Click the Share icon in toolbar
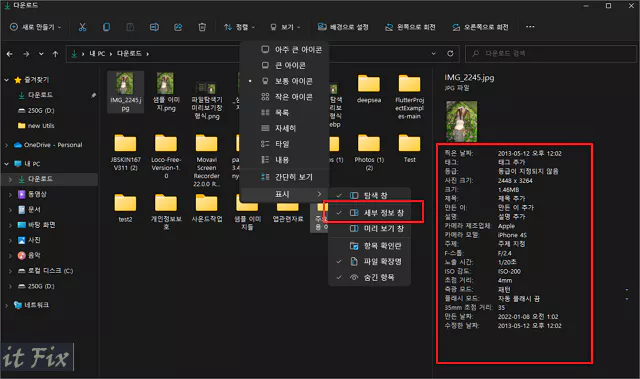The height and width of the screenshot is (379, 640). click(x=178, y=27)
